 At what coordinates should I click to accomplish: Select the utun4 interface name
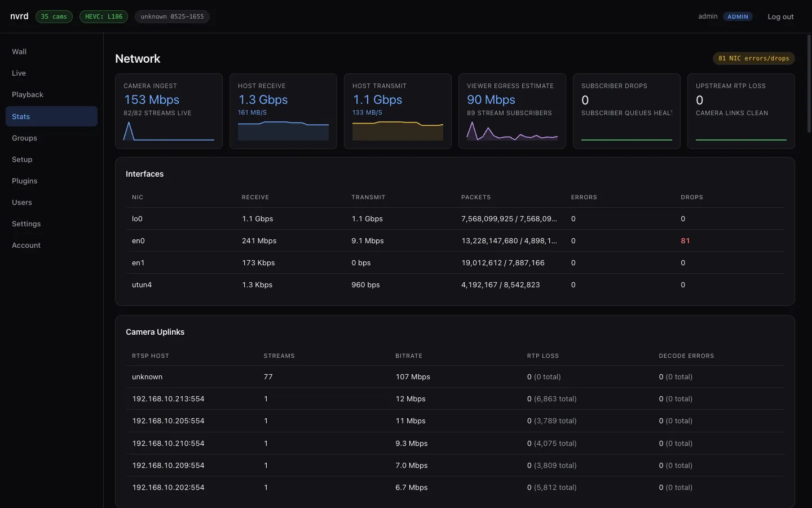pyautogui.click(x=142, y=284)
